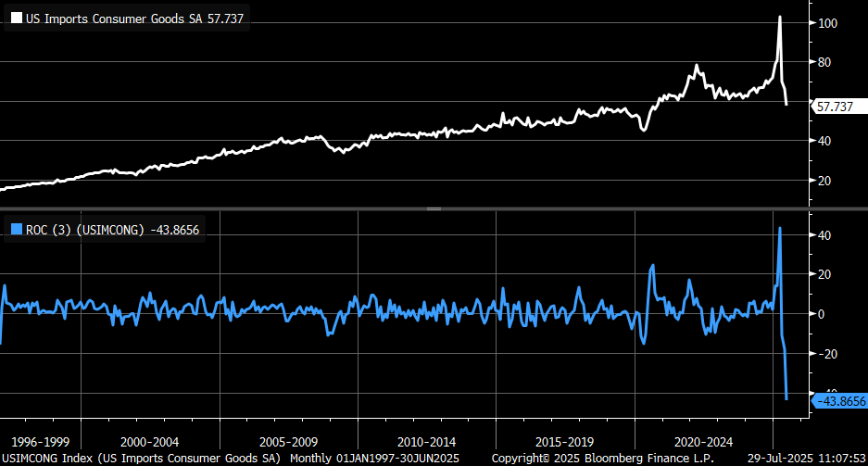Click the Monthly 01JAN1997-30JUN2025 period text
Viewport: 868px width, 466px height.
click(x=374, y=459)
